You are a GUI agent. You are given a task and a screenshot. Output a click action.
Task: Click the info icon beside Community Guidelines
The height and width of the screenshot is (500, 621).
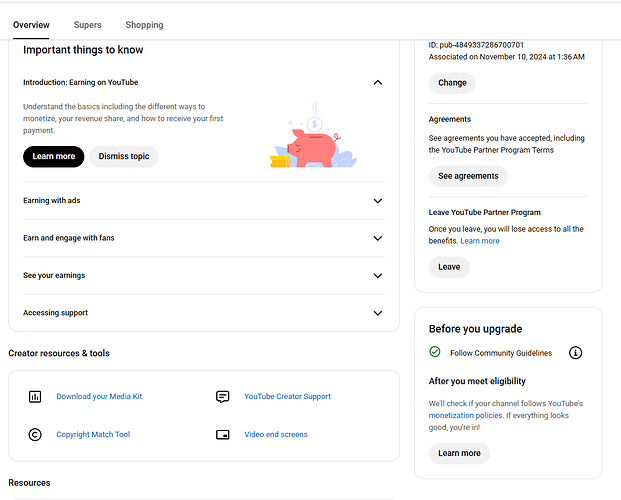[575, 353]
